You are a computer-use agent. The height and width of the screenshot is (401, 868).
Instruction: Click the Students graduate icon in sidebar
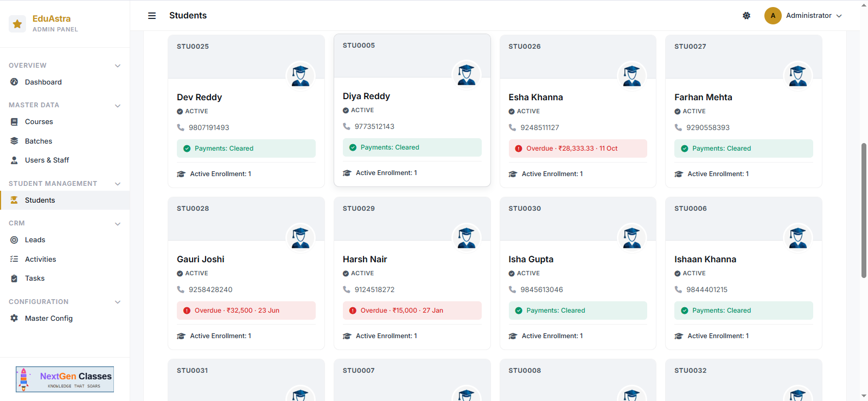pyautogui.click(x=14, y=200)
